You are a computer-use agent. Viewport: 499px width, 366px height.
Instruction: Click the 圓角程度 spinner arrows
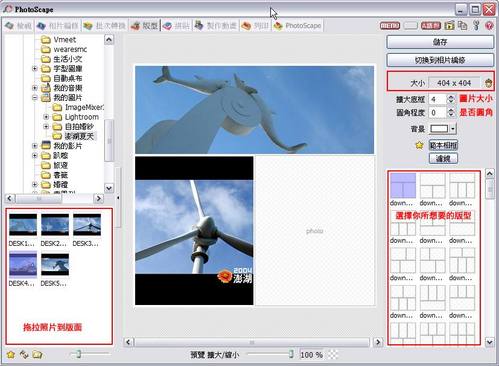click(x=451, y=113)
